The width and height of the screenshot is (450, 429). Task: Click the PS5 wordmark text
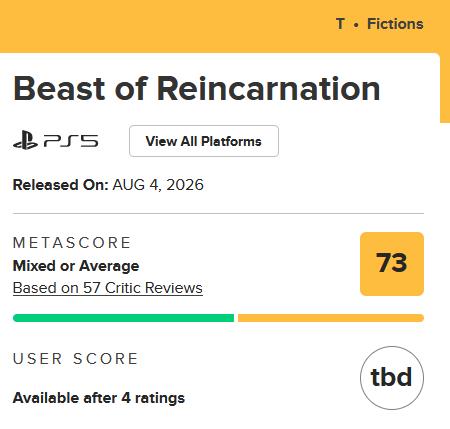coord(71,141)
